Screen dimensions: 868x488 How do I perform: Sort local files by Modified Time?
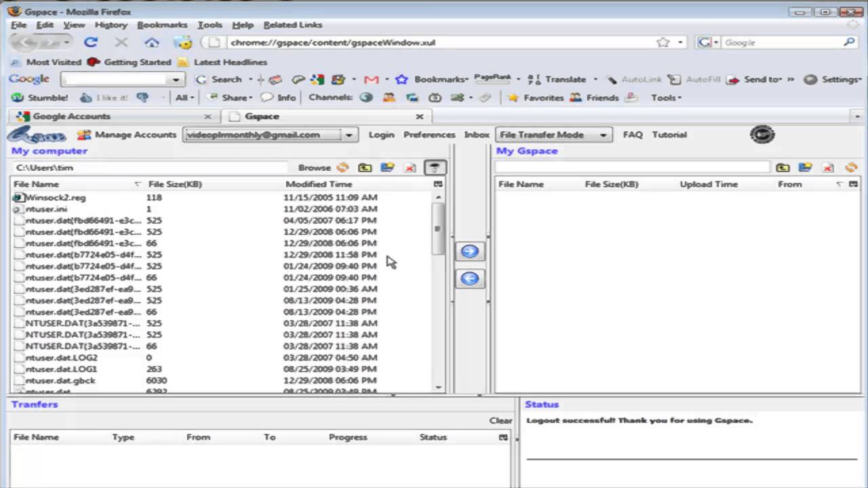319,184
